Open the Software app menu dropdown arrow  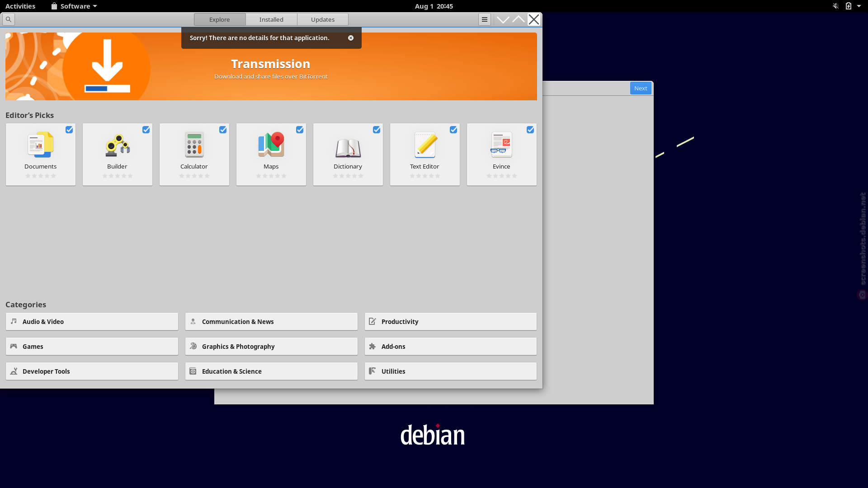(x=95, y=6)
